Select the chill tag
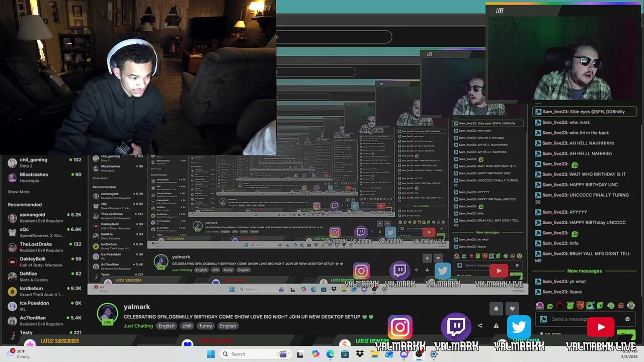644x362 pixels. [x=187, y=326]
